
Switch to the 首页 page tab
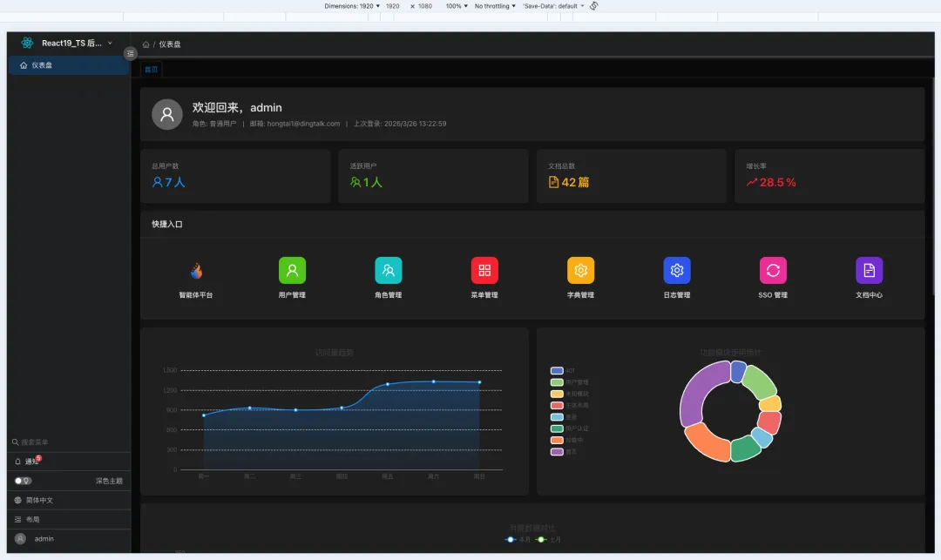pos(152,70)
